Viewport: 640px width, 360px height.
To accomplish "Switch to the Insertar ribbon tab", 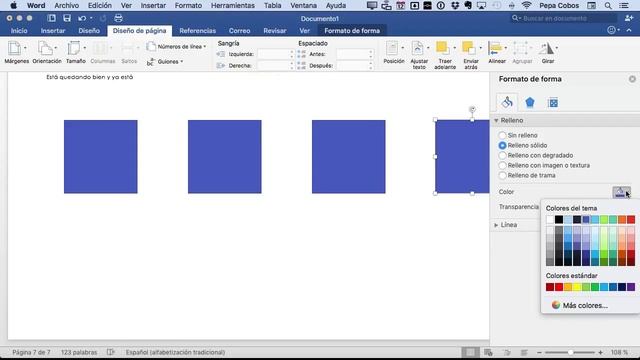I will point(53,31).
